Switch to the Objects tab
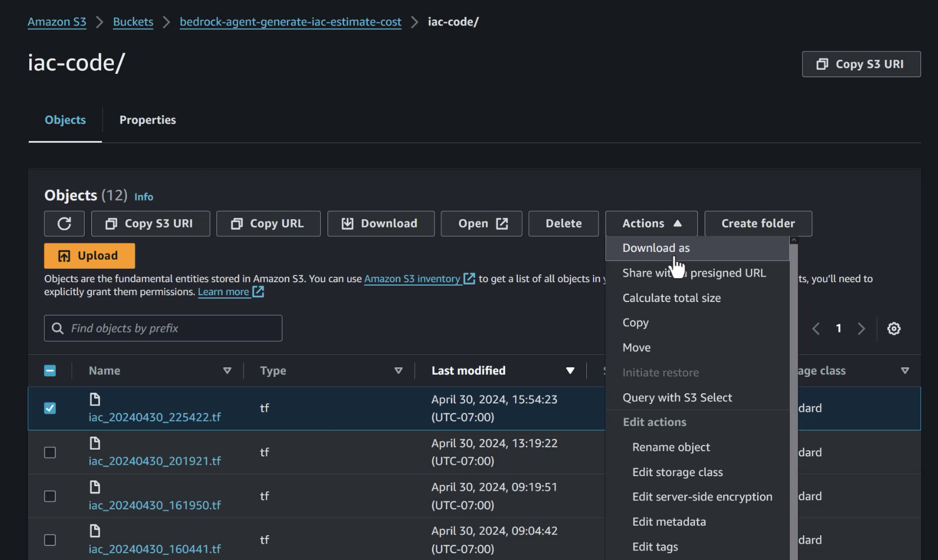Screen dimensions: 938x560 [x=65, y=120]
